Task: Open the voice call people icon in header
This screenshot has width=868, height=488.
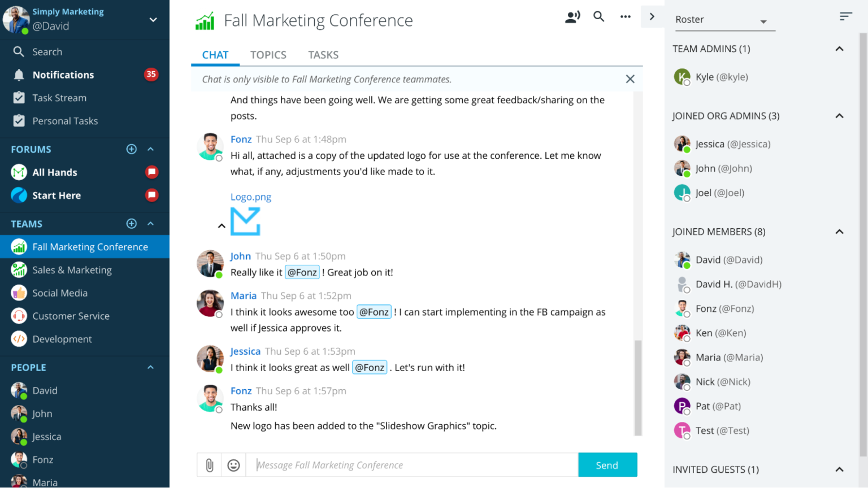Action: [572, 17]
